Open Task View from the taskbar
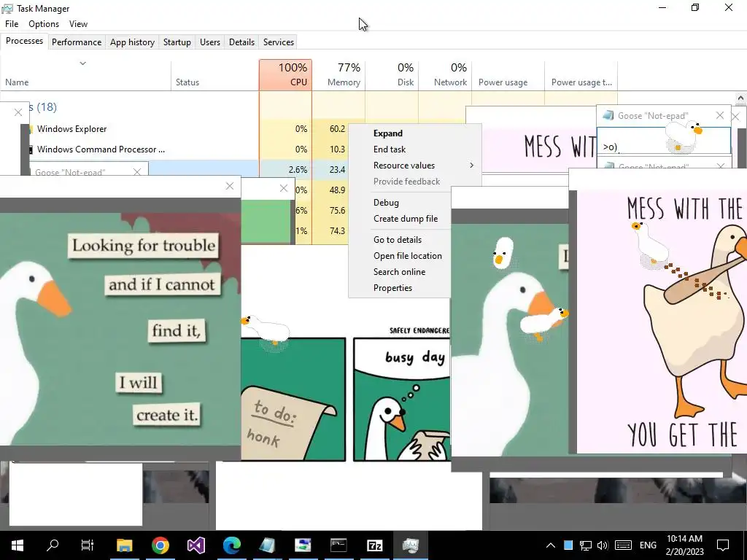 pyautogui.click(x=88, y=545)
